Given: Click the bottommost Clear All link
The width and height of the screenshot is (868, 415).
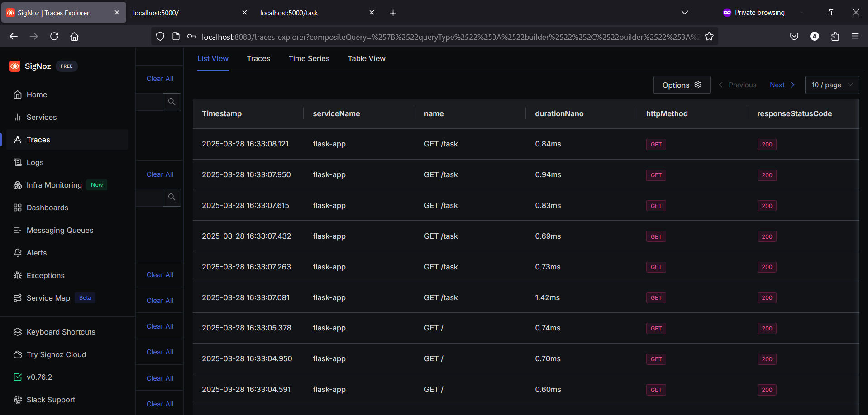Looking at the screenshot, I should click(160, 404).
